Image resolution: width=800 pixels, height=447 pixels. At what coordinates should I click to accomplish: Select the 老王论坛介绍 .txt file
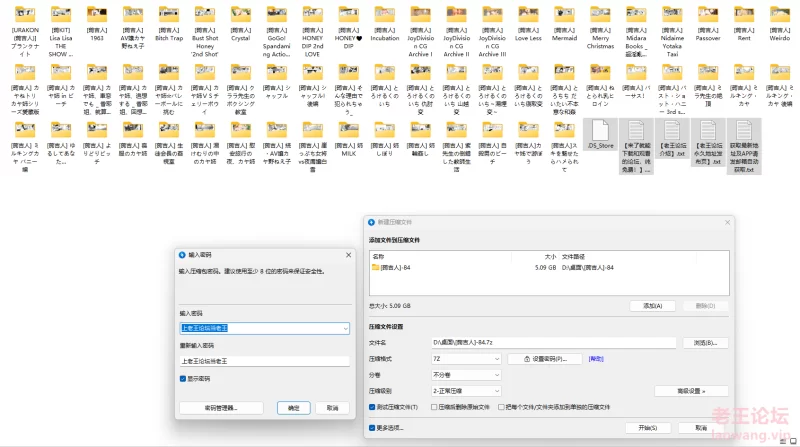(672, 138)
